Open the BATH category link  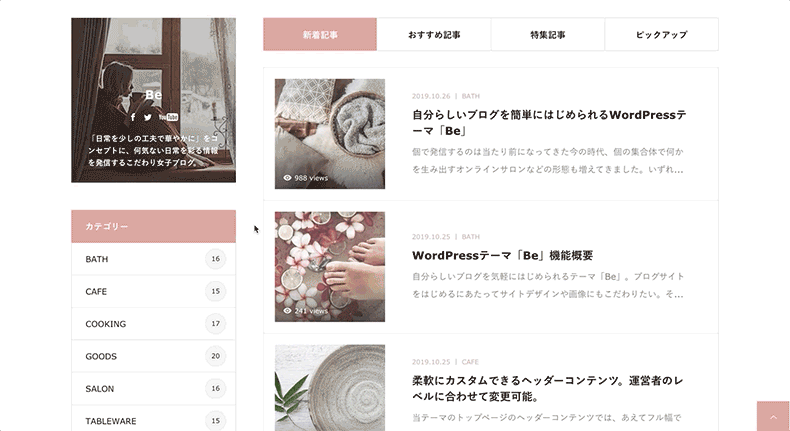[154, 259]
